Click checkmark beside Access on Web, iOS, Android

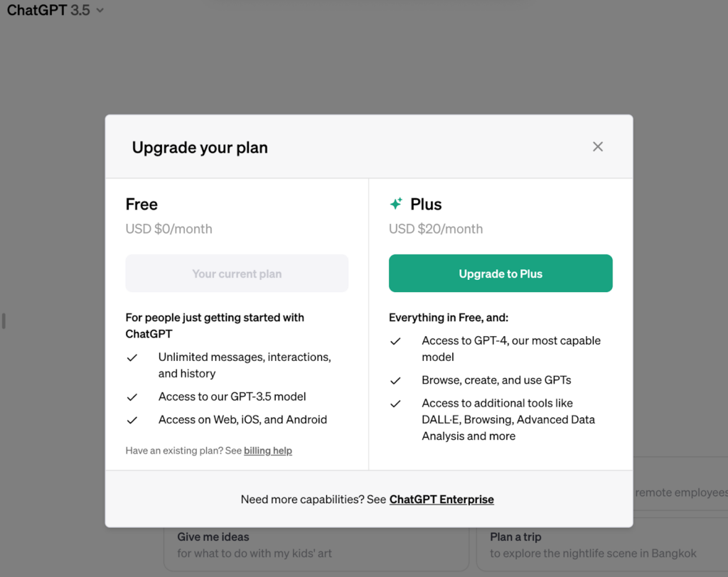pyautogui.click(x=132, y=420)
